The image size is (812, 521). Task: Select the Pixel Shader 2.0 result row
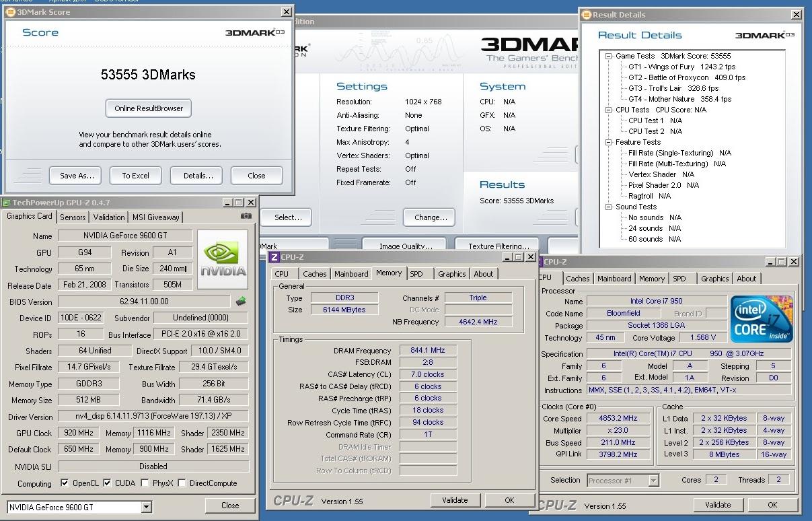663,185
